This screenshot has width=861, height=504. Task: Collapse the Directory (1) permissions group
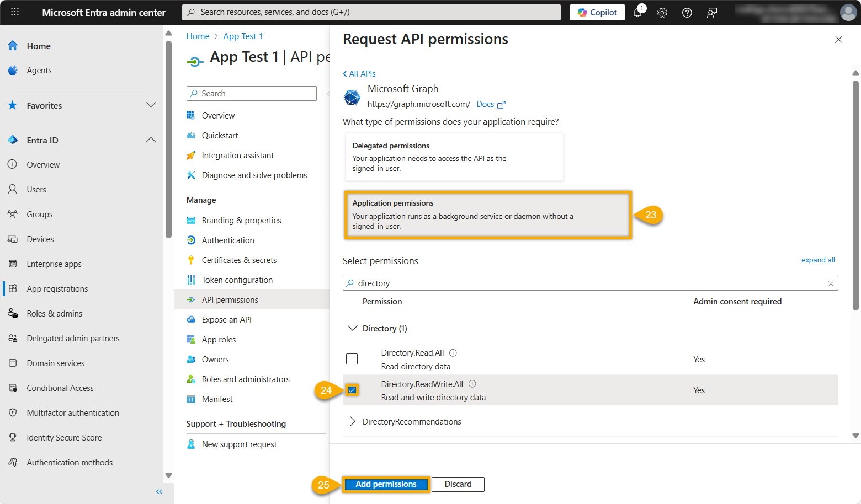[x=352, y=328]
